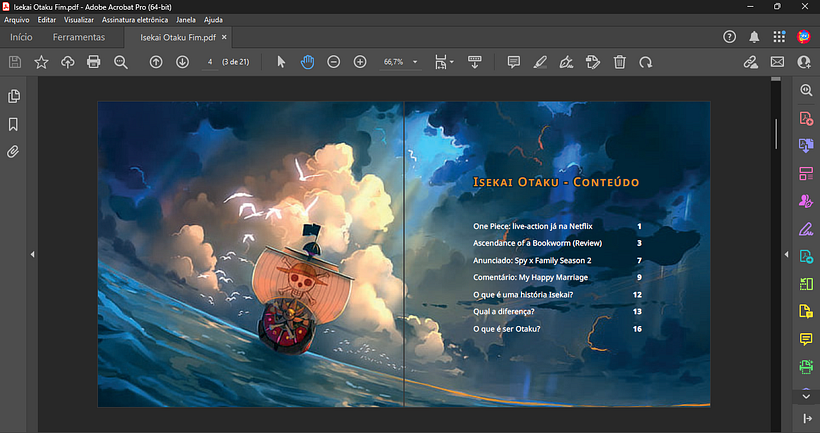The height and width of the screenshot is (433, 820).
Task: Open notifications bell
Action: click(x=754, y=37)
